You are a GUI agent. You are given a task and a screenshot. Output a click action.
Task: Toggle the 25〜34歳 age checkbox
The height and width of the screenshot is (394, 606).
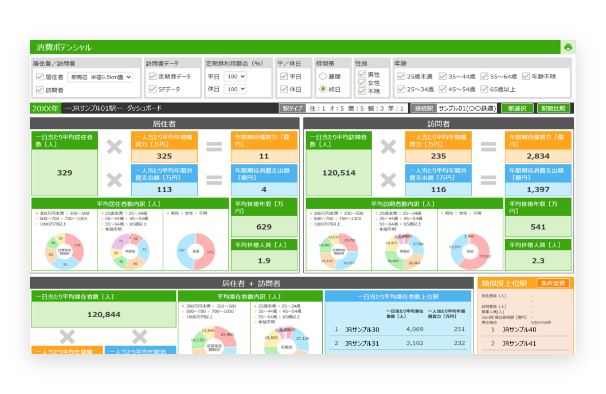click(x=401, y=89)
